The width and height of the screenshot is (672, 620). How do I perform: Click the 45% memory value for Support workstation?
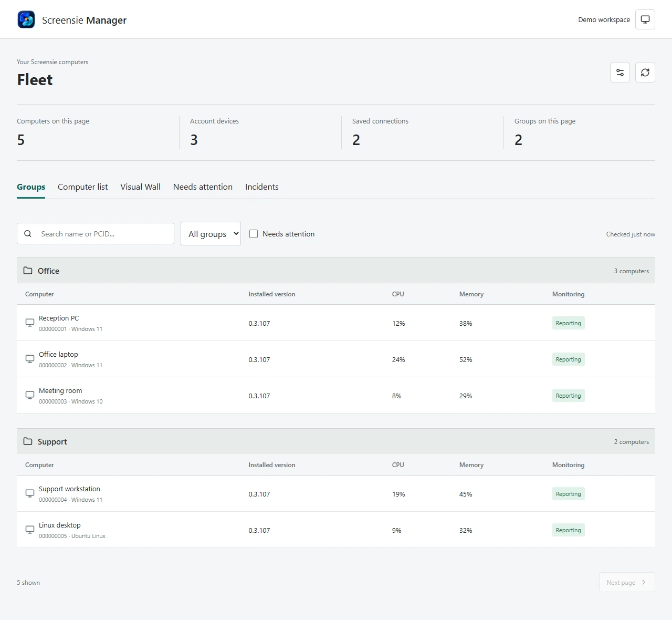pos(466,494)
